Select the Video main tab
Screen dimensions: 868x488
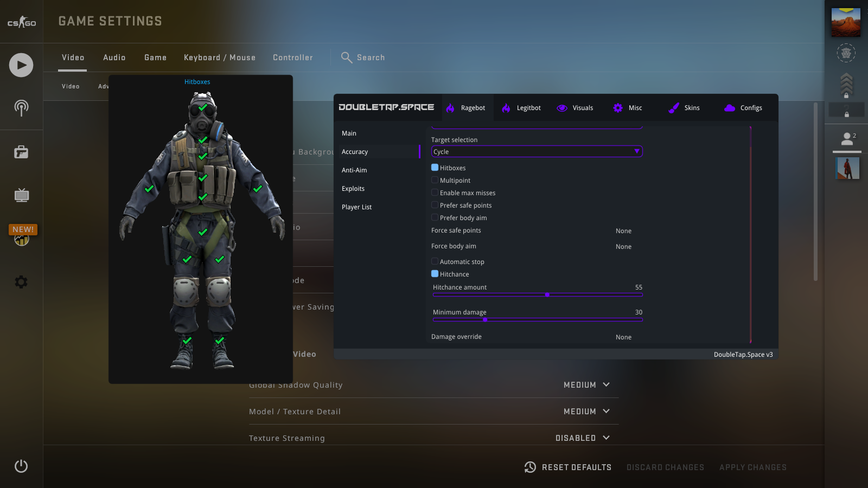coord(73,57)
